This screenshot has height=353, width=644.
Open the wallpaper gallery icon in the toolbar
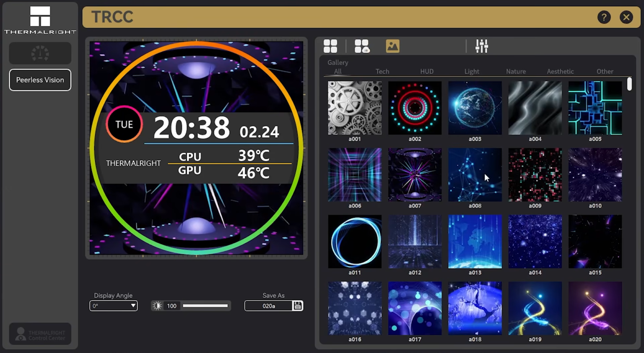click(392, 46)
